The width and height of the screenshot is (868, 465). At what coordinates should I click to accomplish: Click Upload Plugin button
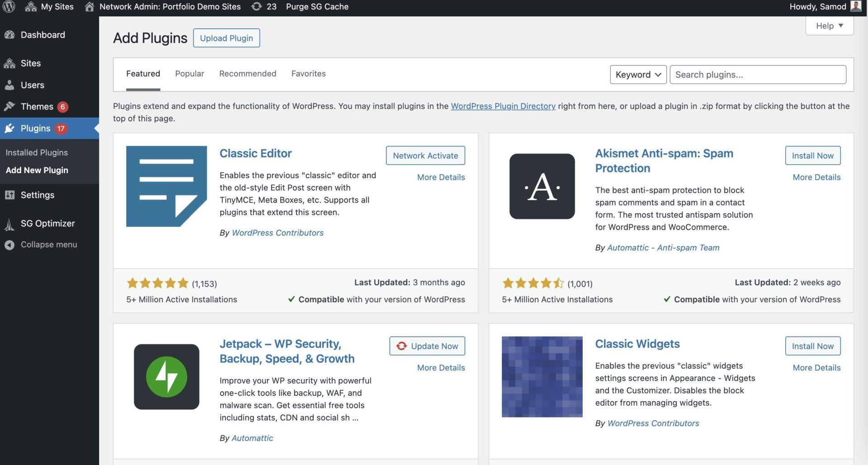point(226,38)
